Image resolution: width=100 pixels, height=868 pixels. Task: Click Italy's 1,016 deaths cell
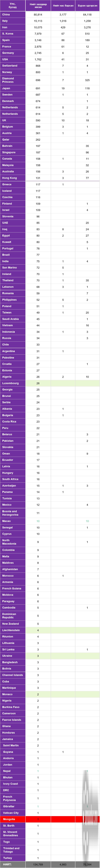pyautogui.click(x=63, y=21)
